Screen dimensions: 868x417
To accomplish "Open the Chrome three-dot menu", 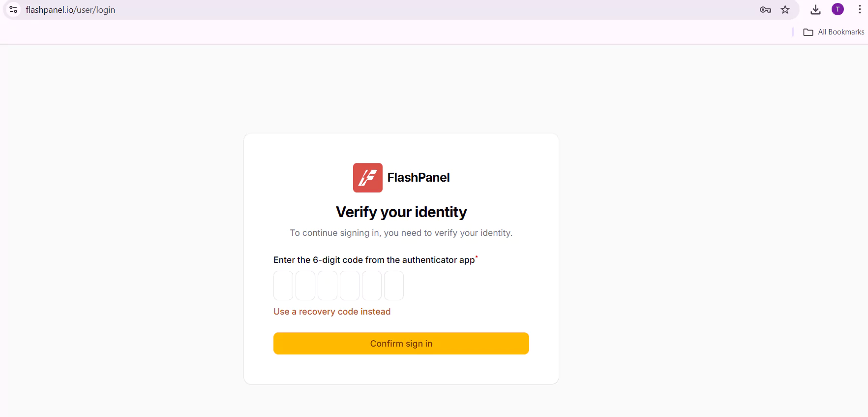I will (x=860, y=9).
